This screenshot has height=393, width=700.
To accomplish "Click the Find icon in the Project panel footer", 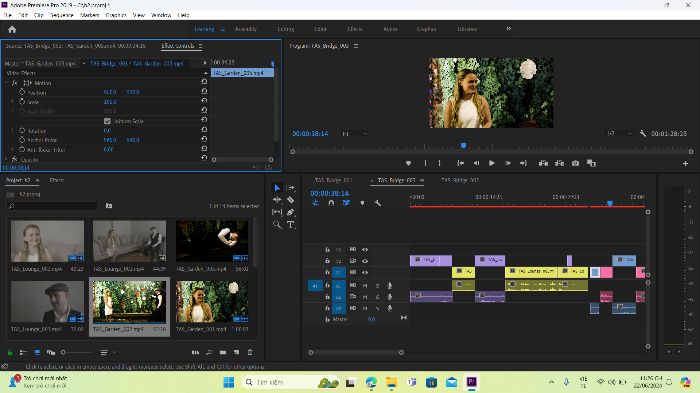I will (208, 352).
